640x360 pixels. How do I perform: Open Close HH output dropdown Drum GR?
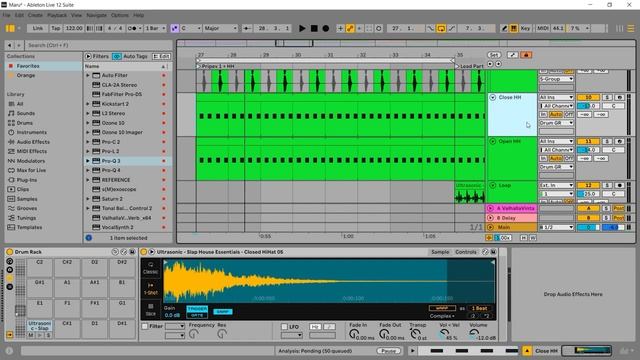click(556, 123)
